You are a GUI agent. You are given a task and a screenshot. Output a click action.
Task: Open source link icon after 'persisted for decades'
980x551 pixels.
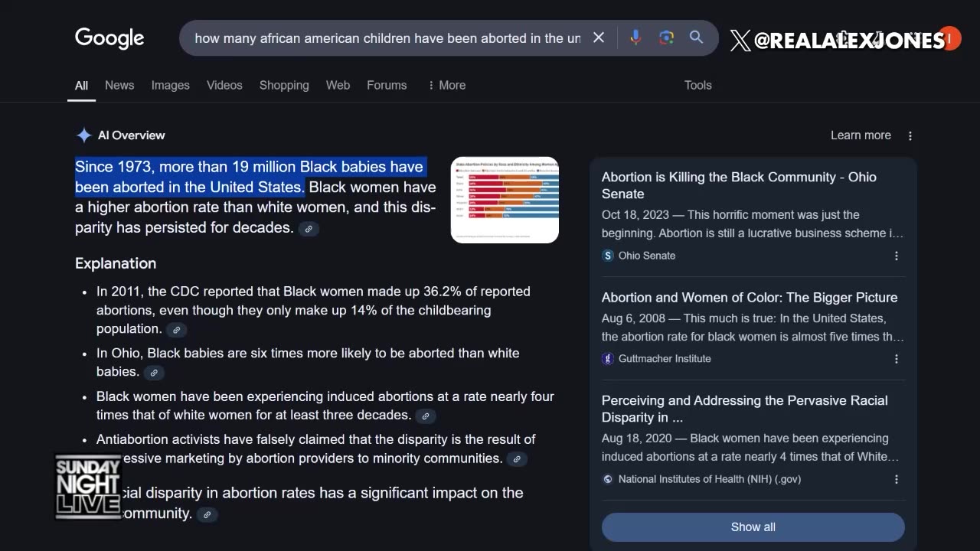pyautogui.click(x=309, y=229)
